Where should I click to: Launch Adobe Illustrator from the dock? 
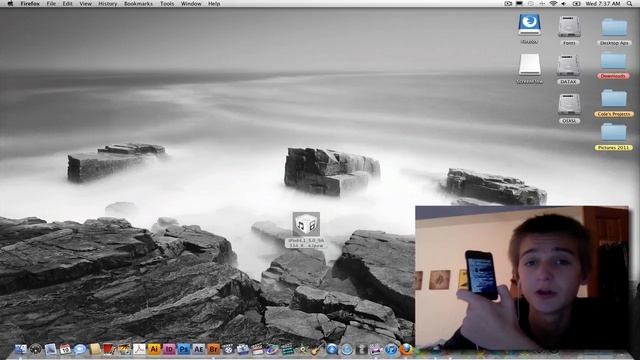pyautogui.click(x=154, y=349)
